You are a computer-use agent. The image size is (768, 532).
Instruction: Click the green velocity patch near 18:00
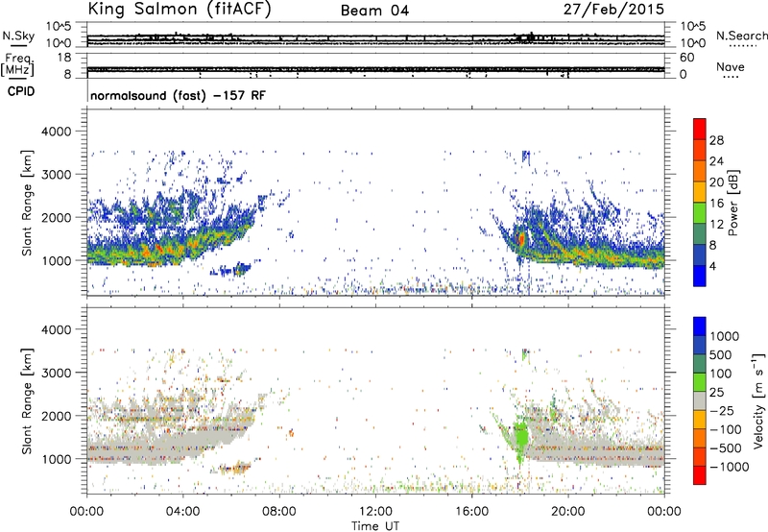tap(520, 436)
